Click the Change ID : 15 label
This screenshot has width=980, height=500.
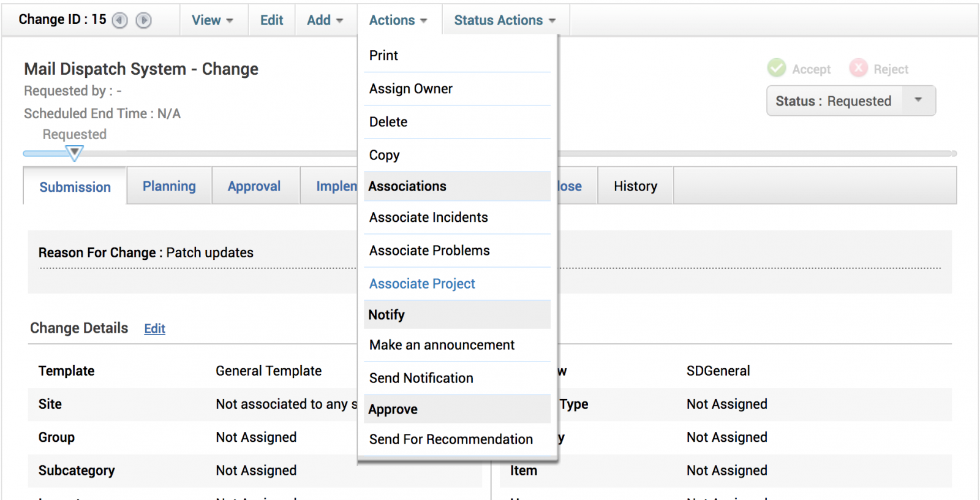[62, 20]
